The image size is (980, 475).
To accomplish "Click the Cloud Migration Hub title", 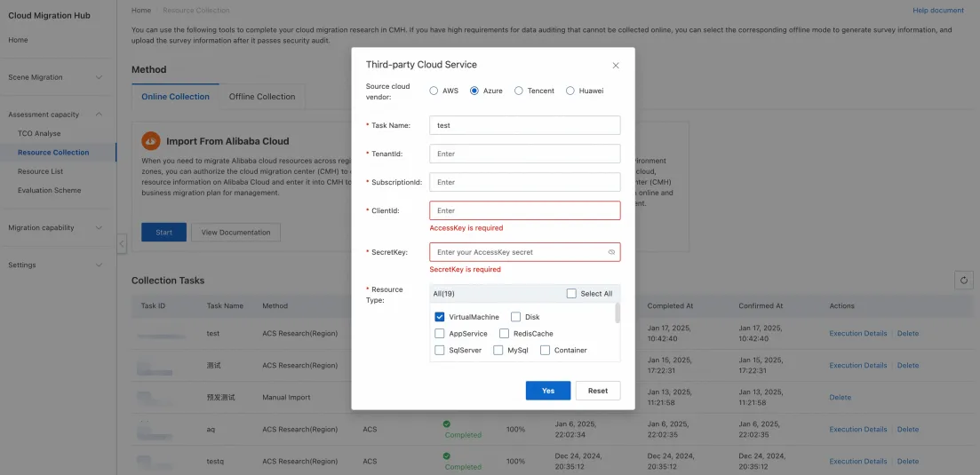I will 50,16.
